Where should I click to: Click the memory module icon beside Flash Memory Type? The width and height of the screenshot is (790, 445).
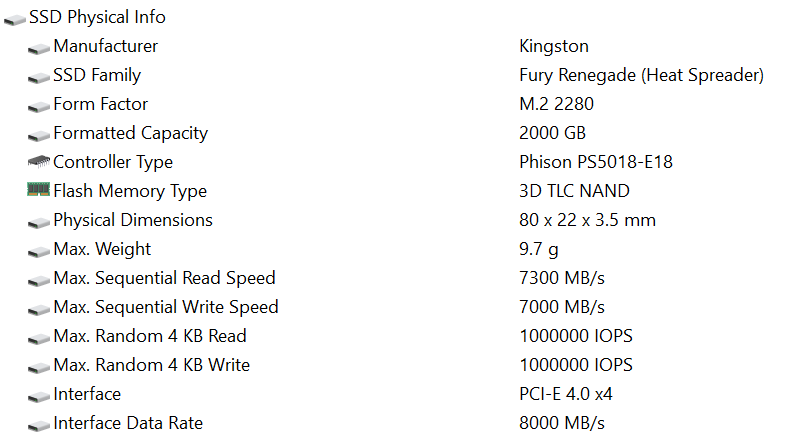[x=39, y=190]
